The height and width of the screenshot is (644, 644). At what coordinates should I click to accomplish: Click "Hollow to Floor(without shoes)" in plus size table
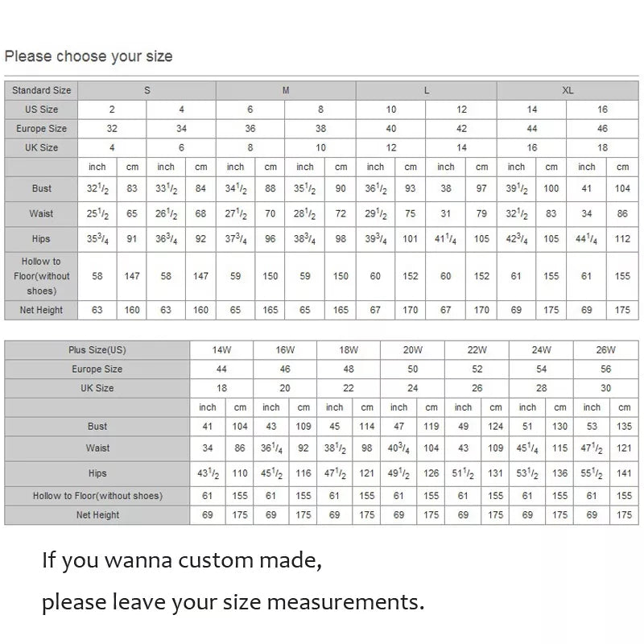click(x=97, y=496)
